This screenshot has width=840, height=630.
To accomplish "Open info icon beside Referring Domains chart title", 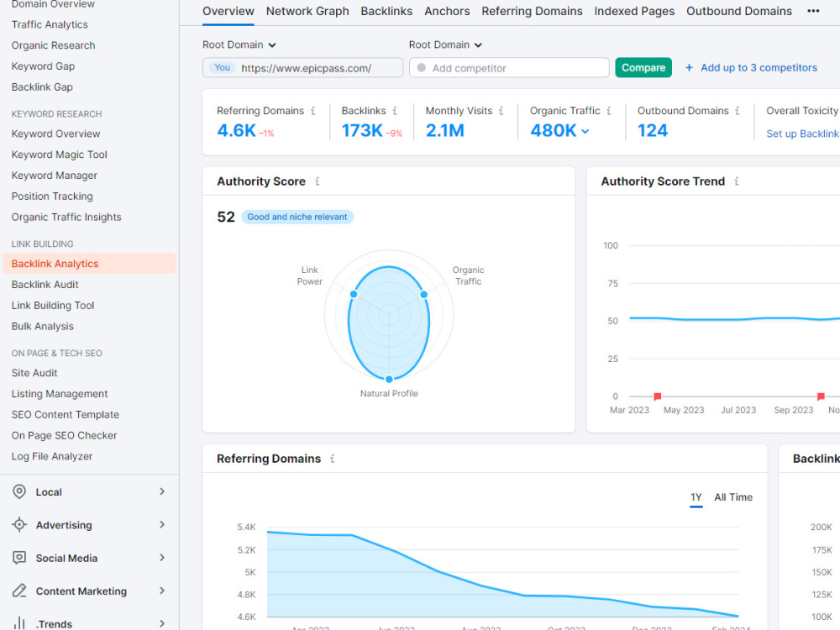I will [x=332, y=459].
